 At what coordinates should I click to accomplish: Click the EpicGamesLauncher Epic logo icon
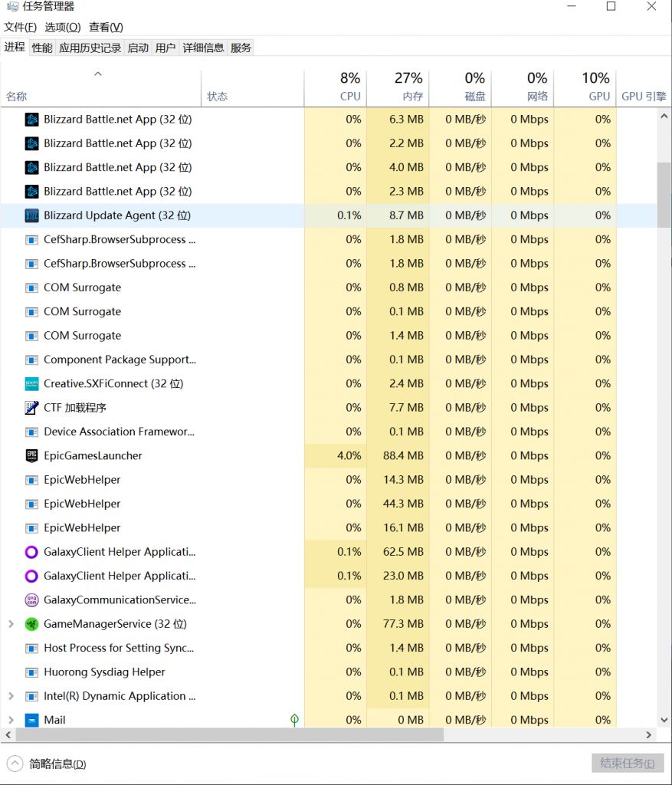[31, 456]
